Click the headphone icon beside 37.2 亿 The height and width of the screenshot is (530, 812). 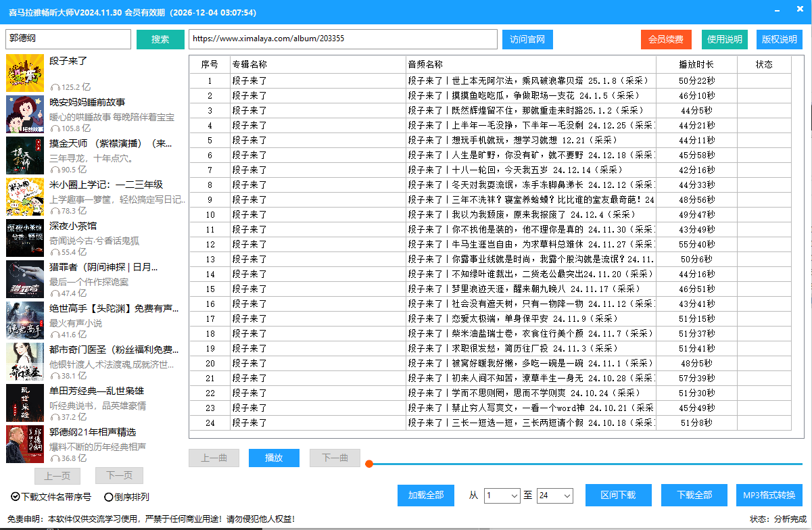click(x=55, y=418)
